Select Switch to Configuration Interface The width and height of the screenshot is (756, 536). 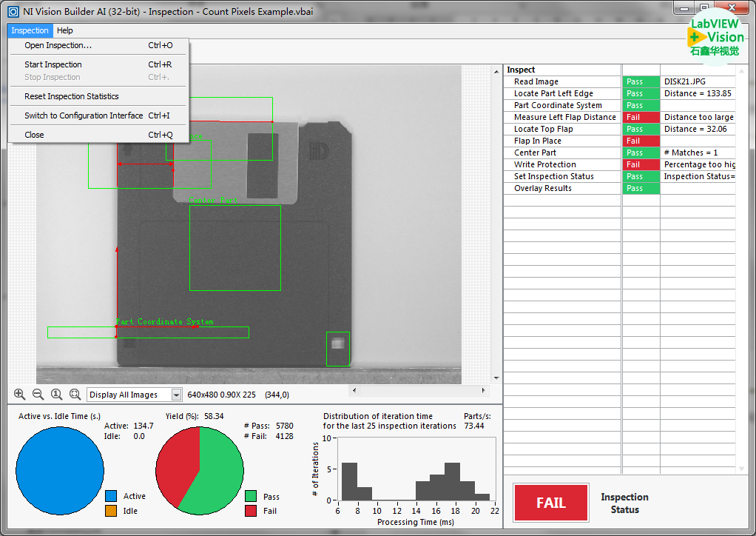pos(84,115)
